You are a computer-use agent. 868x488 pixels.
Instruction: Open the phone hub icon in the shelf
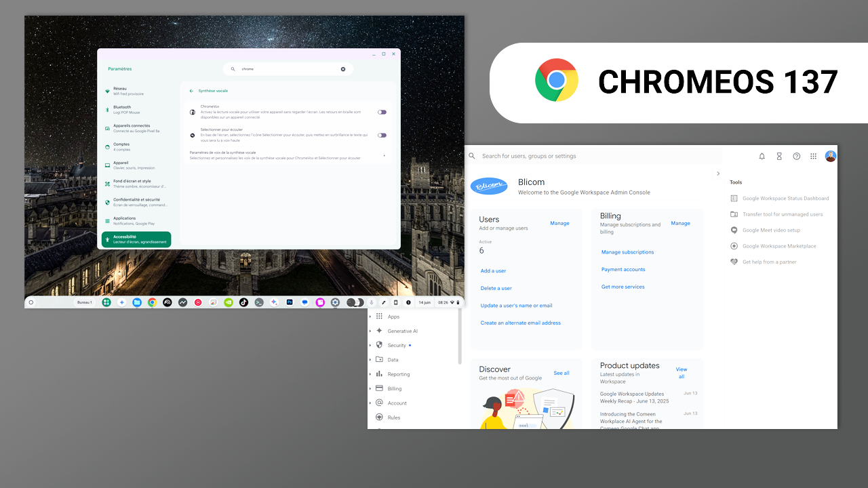pyautogui.click(x=395, y=302)
